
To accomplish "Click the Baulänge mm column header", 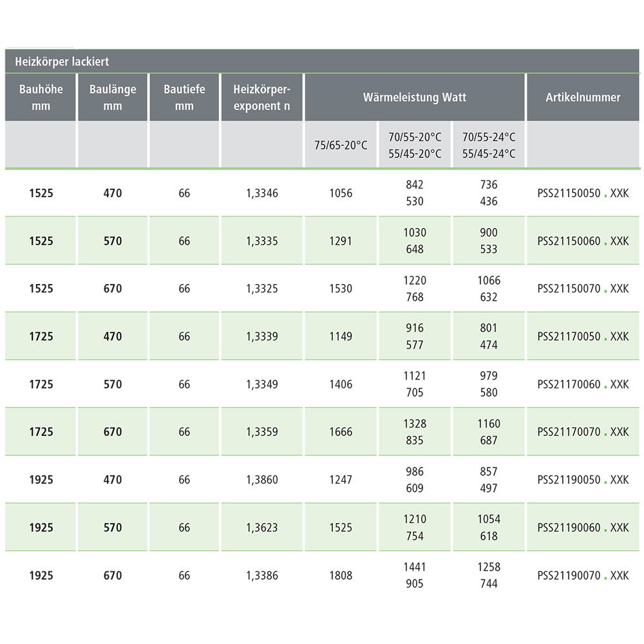I will point(113,97).
